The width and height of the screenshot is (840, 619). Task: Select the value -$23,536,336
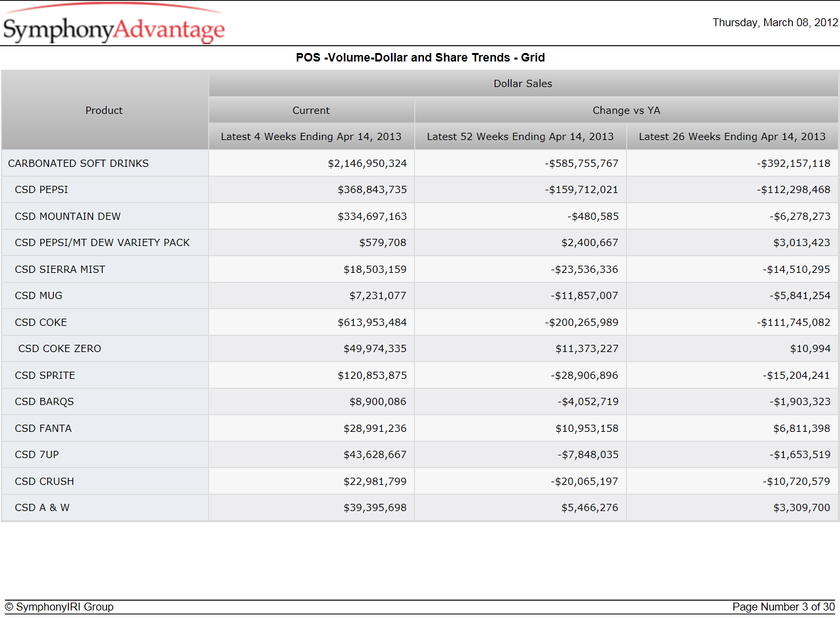584,270
